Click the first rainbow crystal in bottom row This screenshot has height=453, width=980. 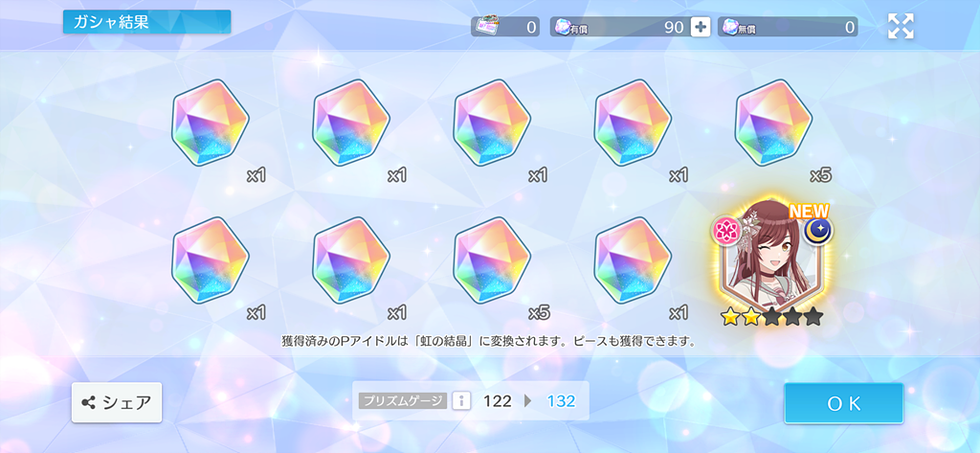211,260
